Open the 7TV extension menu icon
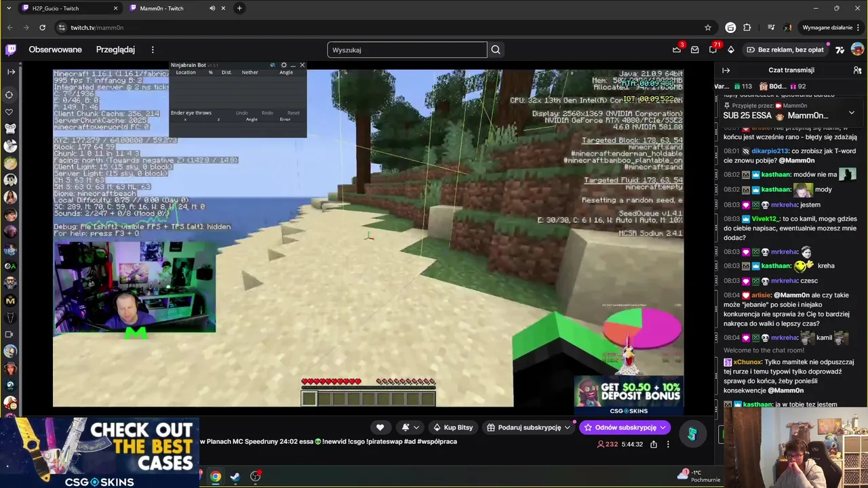 840,49
